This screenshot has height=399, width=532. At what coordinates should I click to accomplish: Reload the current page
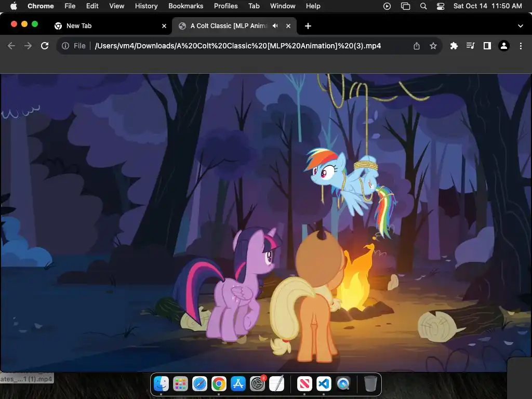(x=45, y=46)
